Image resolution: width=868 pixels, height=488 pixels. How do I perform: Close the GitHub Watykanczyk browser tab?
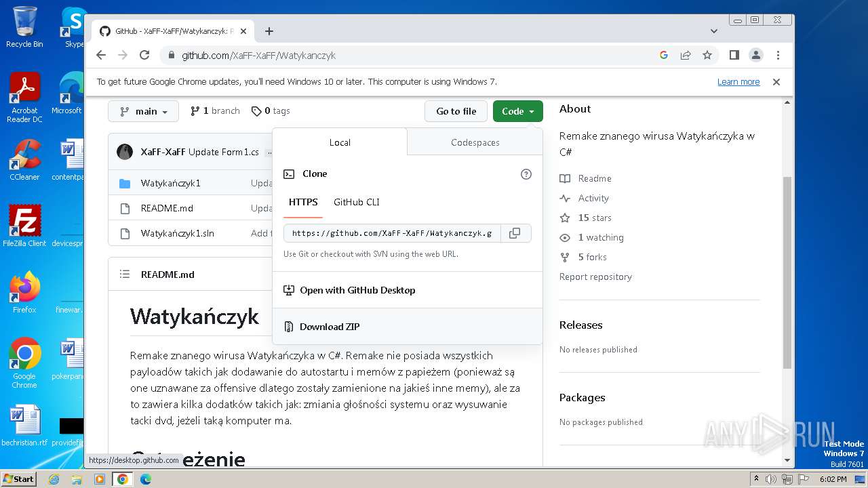243,31
